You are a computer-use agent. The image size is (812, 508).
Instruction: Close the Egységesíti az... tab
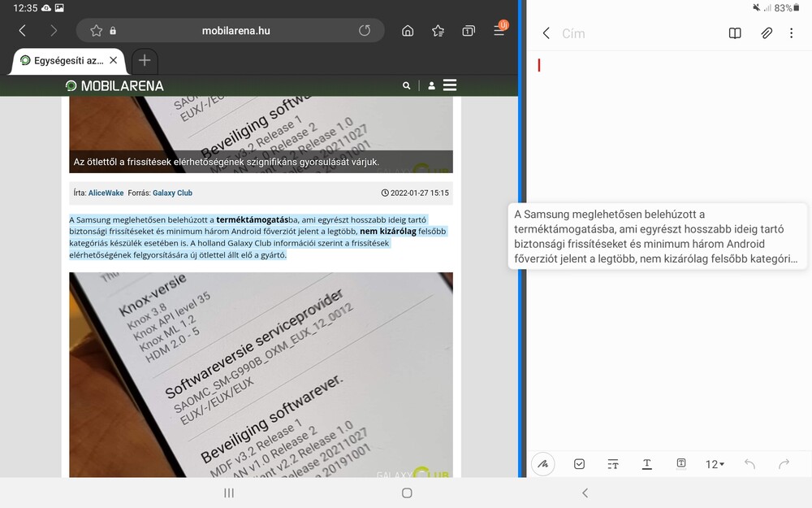pyautogui.click(x=114, y=60)
